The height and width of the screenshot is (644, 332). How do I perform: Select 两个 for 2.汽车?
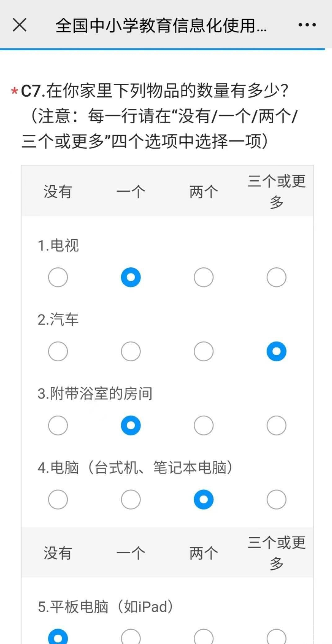pos(203,351)
